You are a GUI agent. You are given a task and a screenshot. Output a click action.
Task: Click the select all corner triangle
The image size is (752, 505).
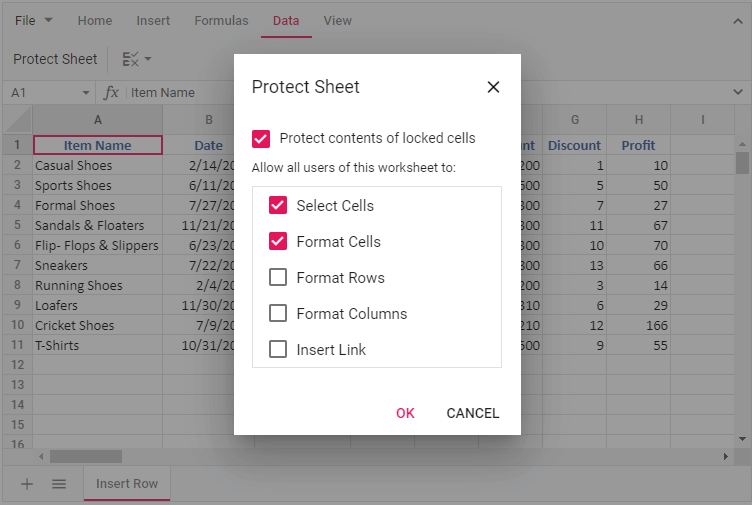[x=17, y=119]
